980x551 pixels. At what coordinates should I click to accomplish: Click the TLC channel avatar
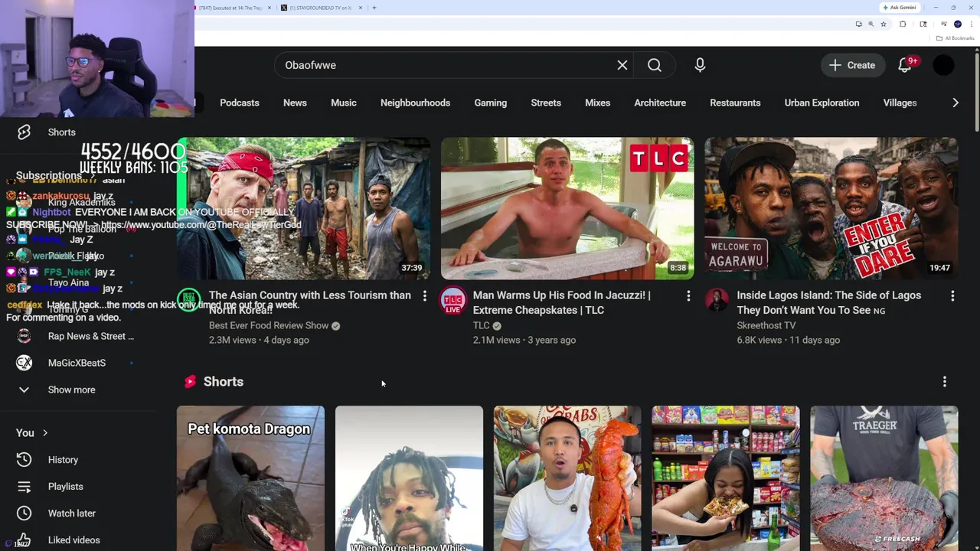pyautogui.click(x=452, y=300)
